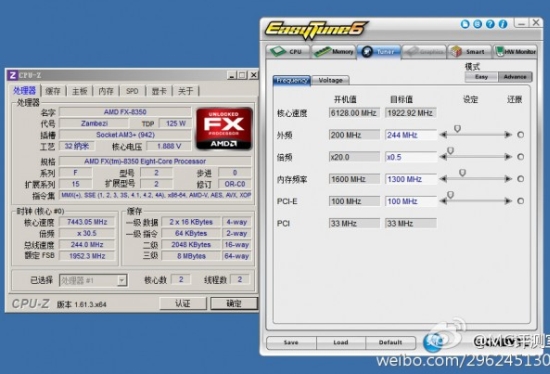
Task: Open the 处理器 #1 selection dropdown
Action: pyautogui.click(x=93, y=280)
